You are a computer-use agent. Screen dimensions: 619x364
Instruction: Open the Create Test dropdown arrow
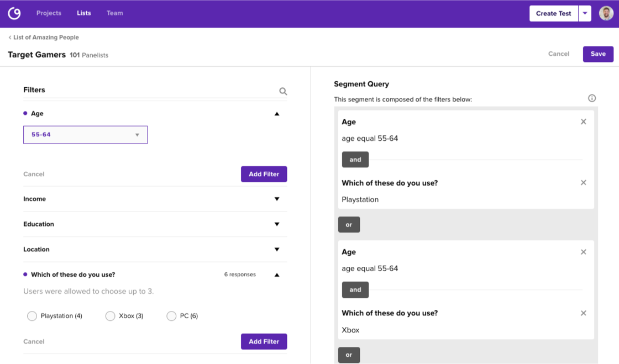pyautogui.click(x=585, y=14)
